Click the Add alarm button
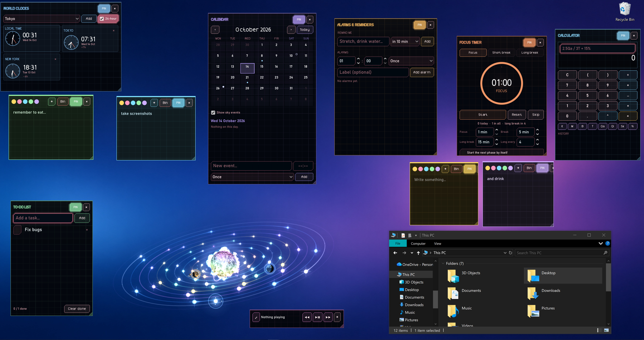644x340 pixels. tap(422, 72)
